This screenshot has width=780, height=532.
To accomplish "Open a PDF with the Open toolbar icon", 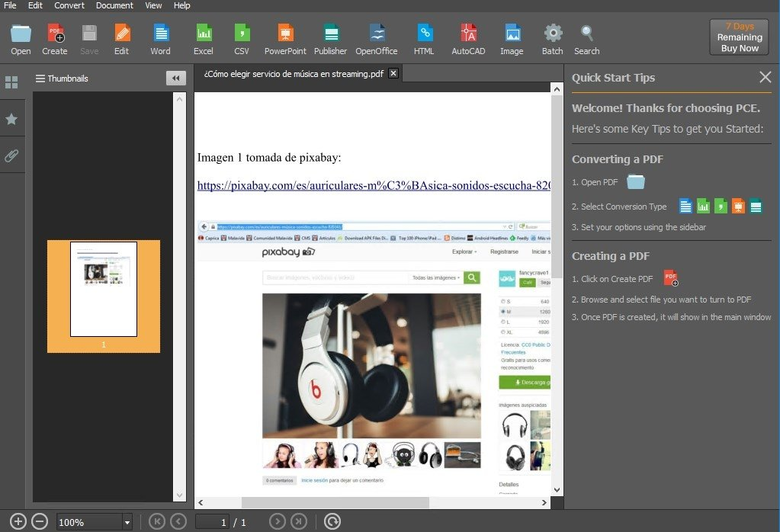I will [x=21, y=40].
